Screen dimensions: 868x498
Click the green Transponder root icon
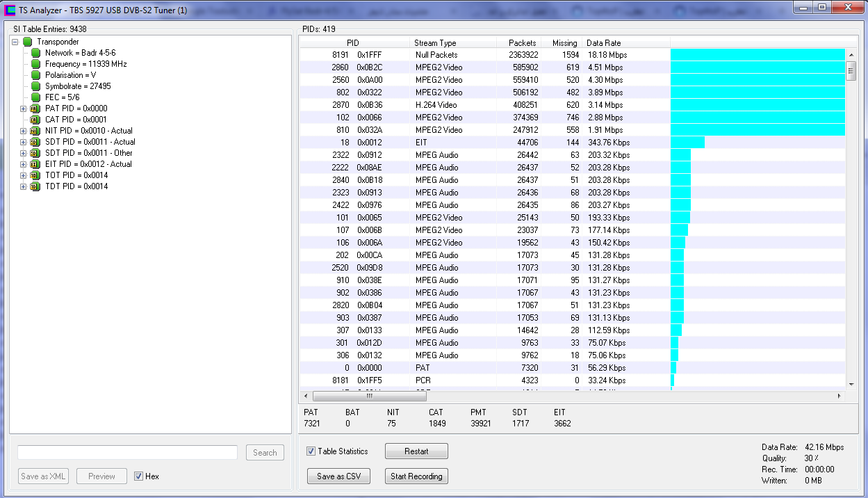28,42
